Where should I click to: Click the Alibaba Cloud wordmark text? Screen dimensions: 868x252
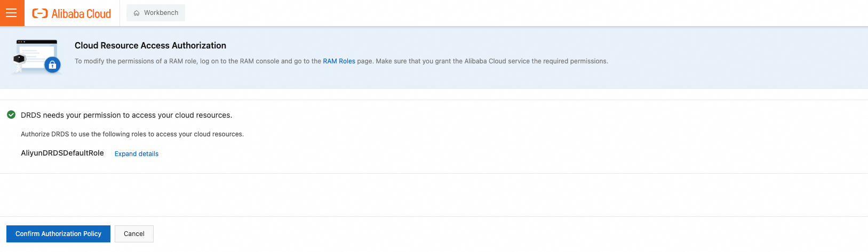81,14
